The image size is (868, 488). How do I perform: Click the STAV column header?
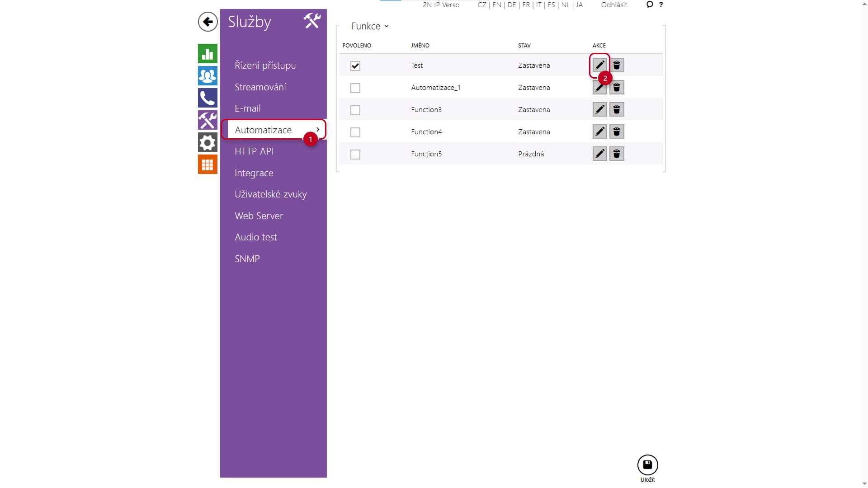524,46
